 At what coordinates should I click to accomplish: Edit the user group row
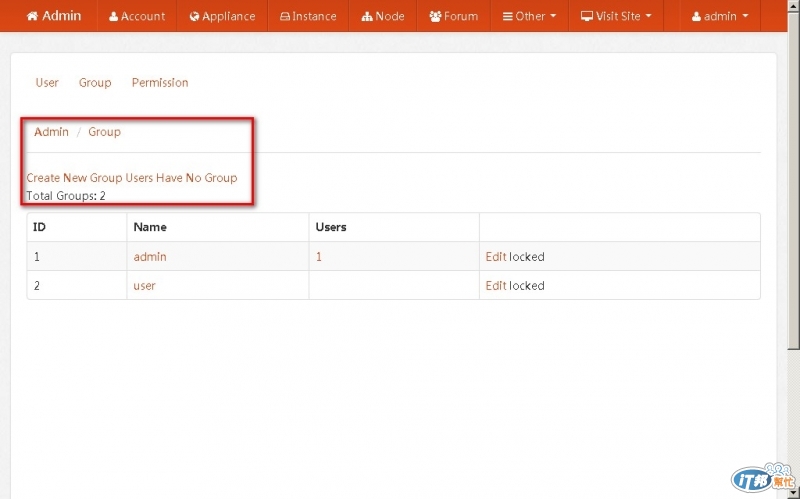(495, 286)
